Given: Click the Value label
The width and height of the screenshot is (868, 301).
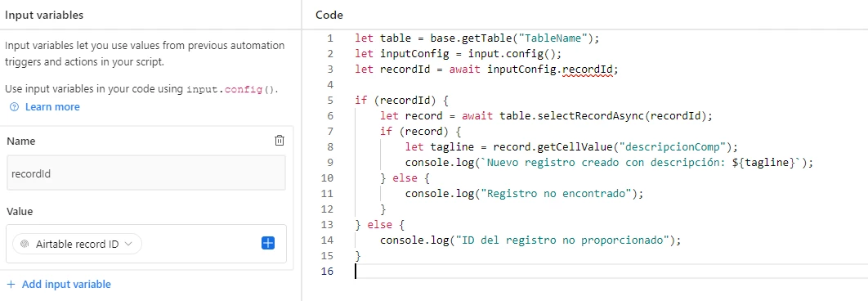Looking at the screenshot, I should click(x=20, y=212).
